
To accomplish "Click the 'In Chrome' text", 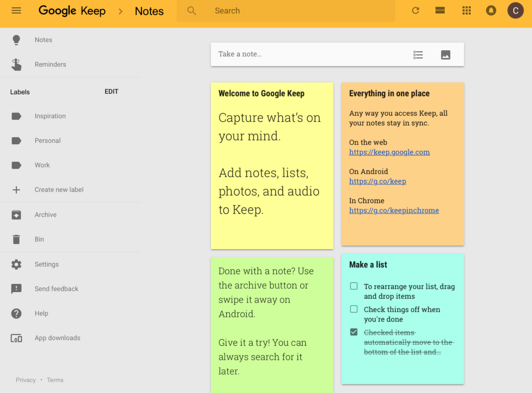I will coord(367,201).
